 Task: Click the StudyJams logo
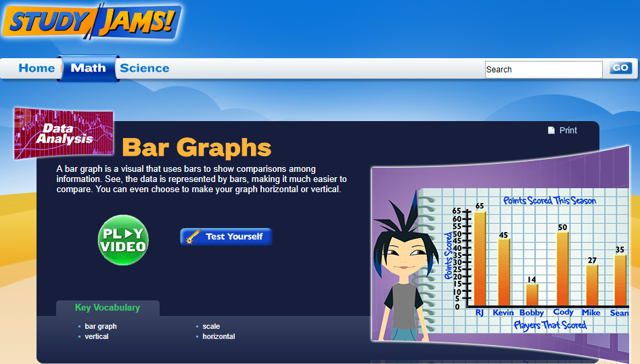[92, 22]
